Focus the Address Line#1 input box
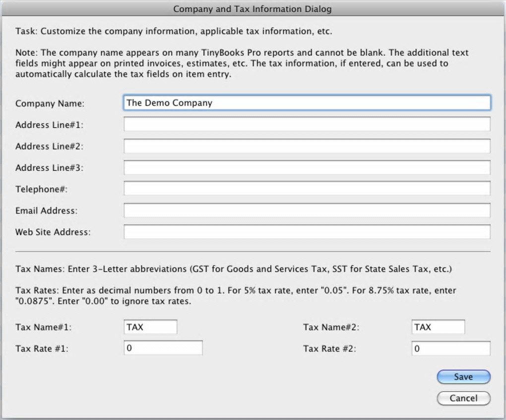The width and height of the screenshot is (506, 420). point(307,124)
